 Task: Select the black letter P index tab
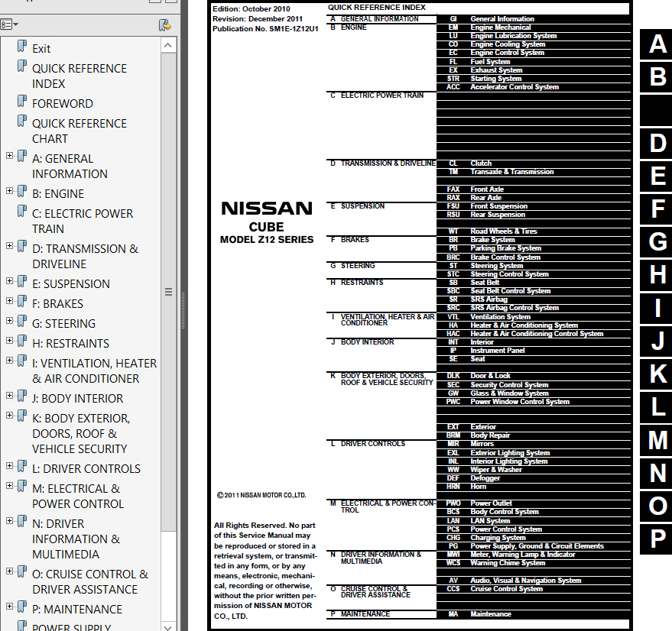[657, 539]
